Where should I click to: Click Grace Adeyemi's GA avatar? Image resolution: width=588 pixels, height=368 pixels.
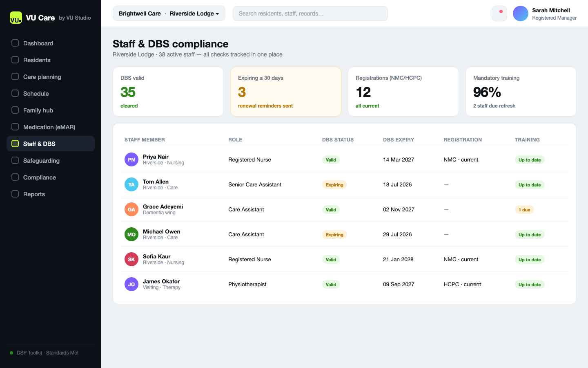tap(131, 209)
